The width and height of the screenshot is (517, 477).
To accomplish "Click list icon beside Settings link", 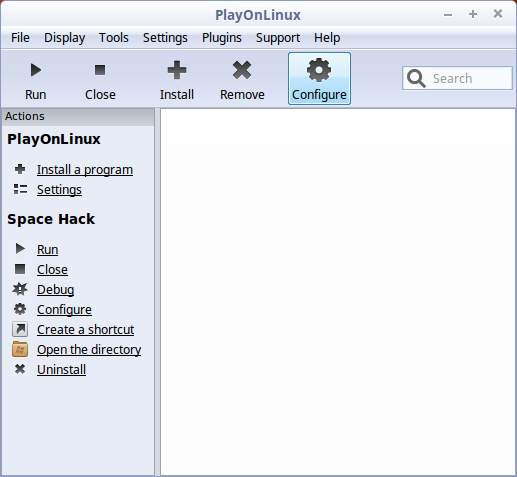I will click(x=20, y=189).
